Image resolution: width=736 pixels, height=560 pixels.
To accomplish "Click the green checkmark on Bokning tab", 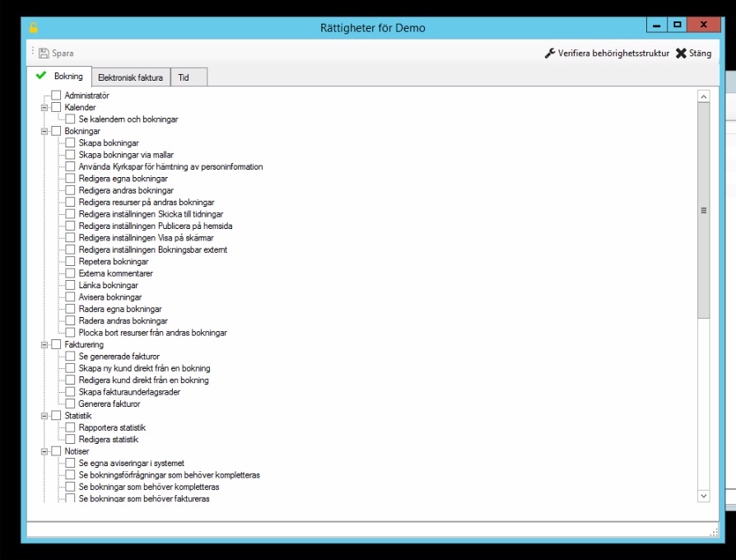I will click(41, 75).
